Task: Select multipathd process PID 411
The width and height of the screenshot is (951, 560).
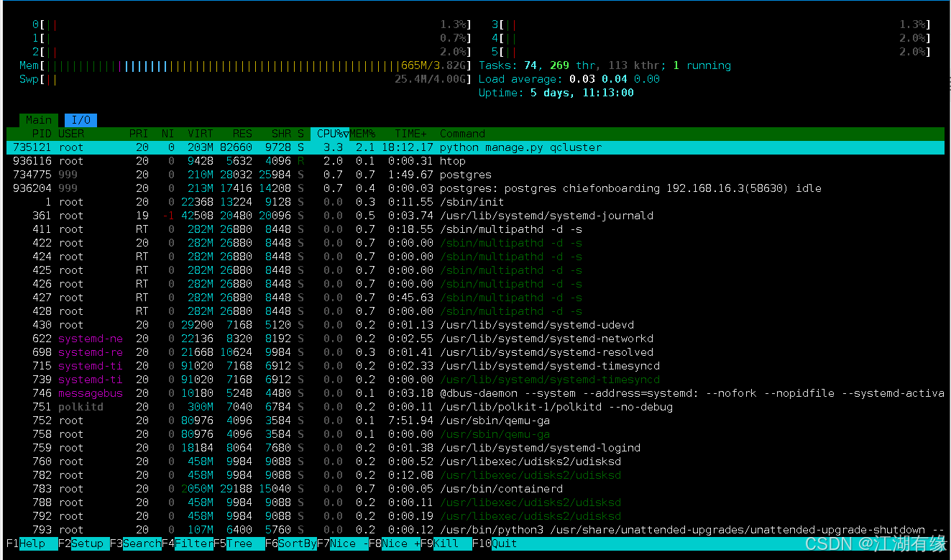Action: [x=475, y=229]
